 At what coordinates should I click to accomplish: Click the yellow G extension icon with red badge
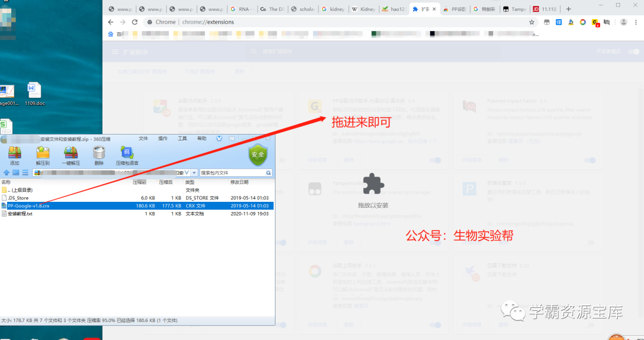(x=595, y=23)
